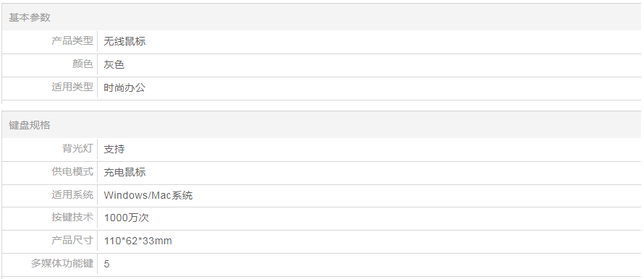Viewport: 644px width, 279px height.
Task: Click the 1000万次 value
Action: click(127, 218)
